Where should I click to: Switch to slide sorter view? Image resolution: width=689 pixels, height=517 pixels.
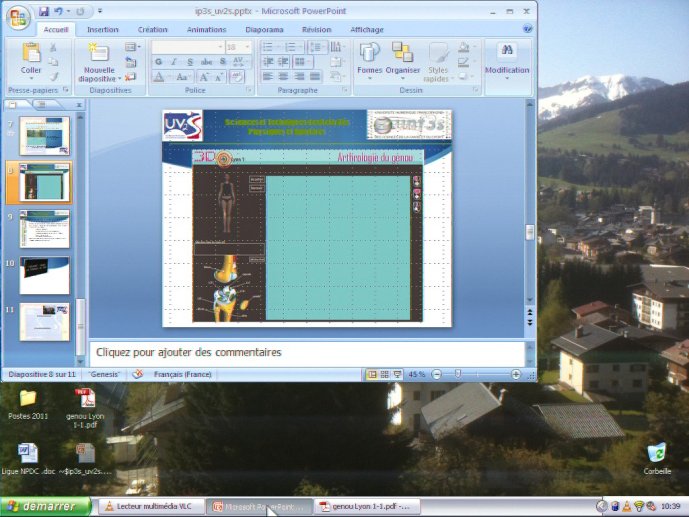(x=384, y=374)
